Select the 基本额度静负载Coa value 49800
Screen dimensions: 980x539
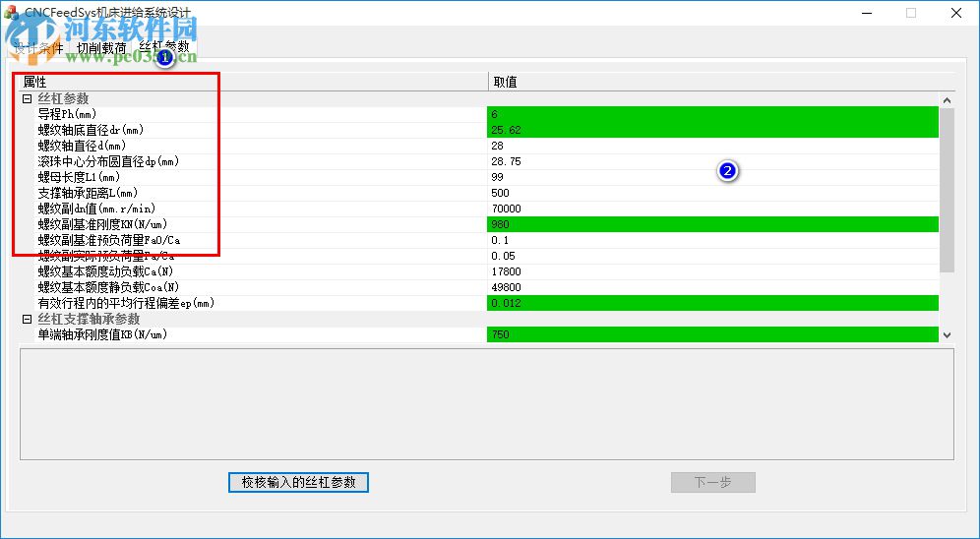coord(712,287)
